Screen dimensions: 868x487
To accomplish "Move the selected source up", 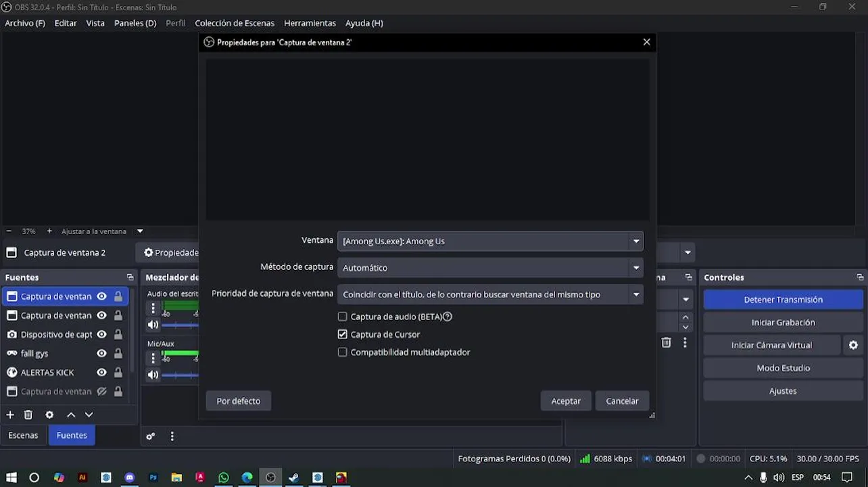I will click(71, 415).
